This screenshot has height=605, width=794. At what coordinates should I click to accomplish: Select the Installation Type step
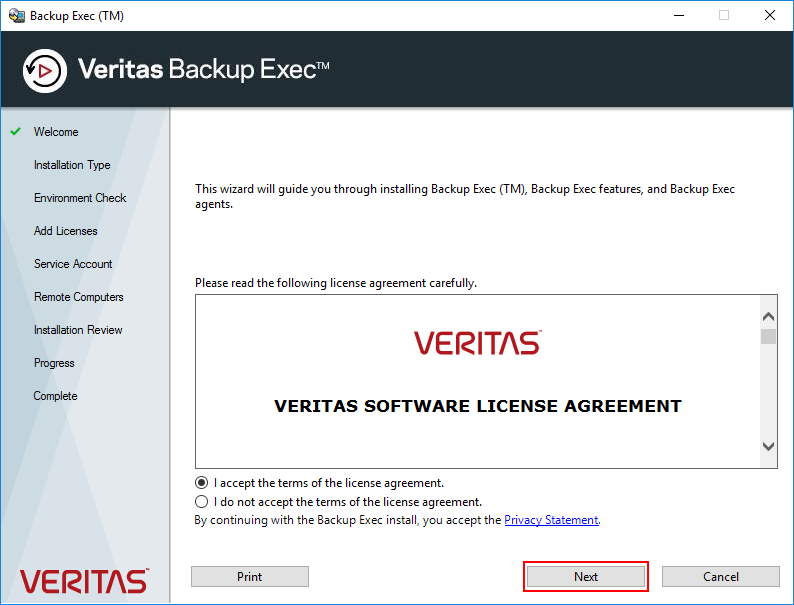72,165
